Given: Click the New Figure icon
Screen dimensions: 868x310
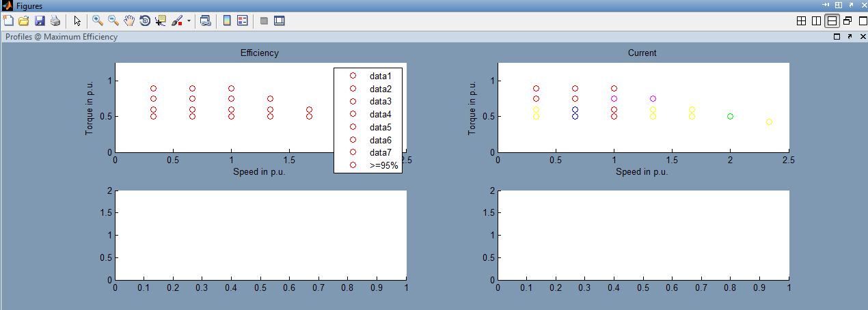Looking at the screenshot, I should click(8, 20).
